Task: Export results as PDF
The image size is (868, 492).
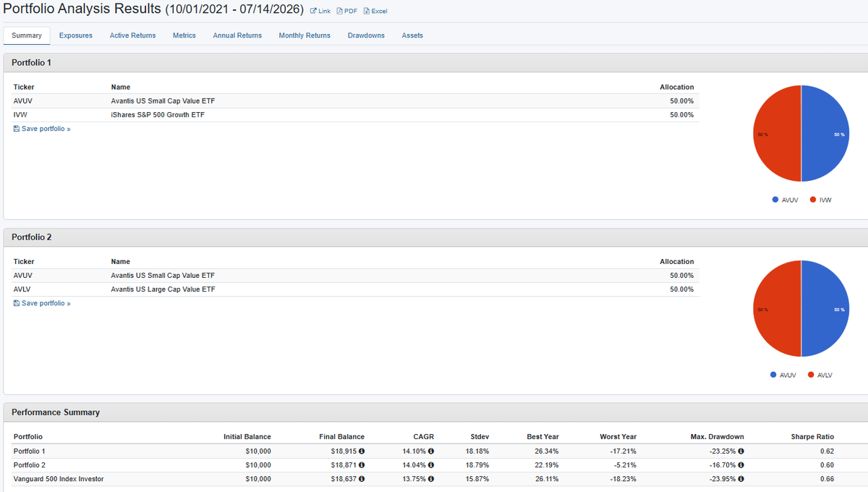Action: (347, 11)
